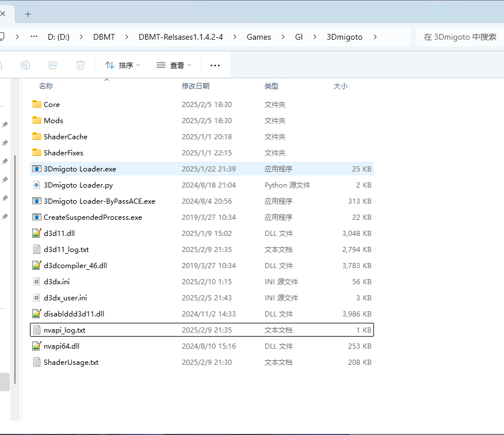Screen dimensions: 504x435
Task: Select the Mods folder icon
Action: [37, 120]
